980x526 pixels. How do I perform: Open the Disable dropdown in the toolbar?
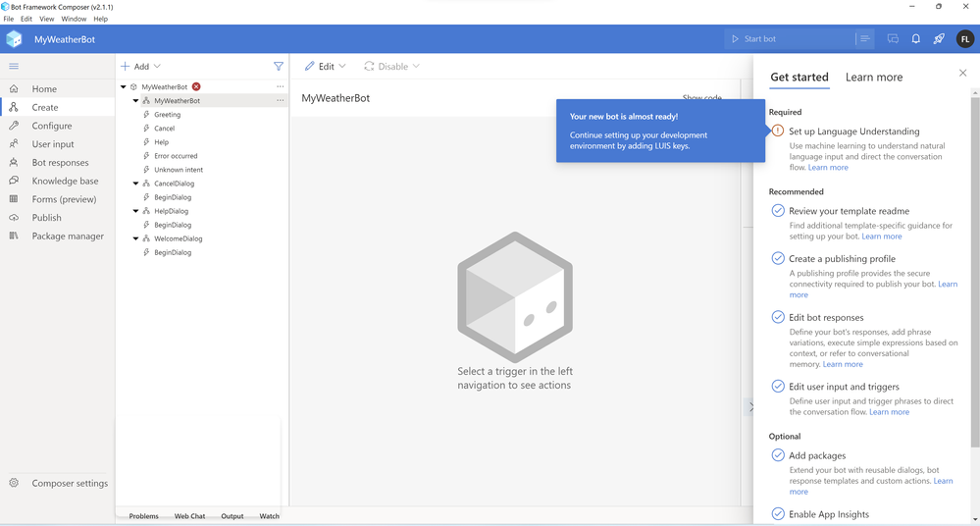pos(391,67)
